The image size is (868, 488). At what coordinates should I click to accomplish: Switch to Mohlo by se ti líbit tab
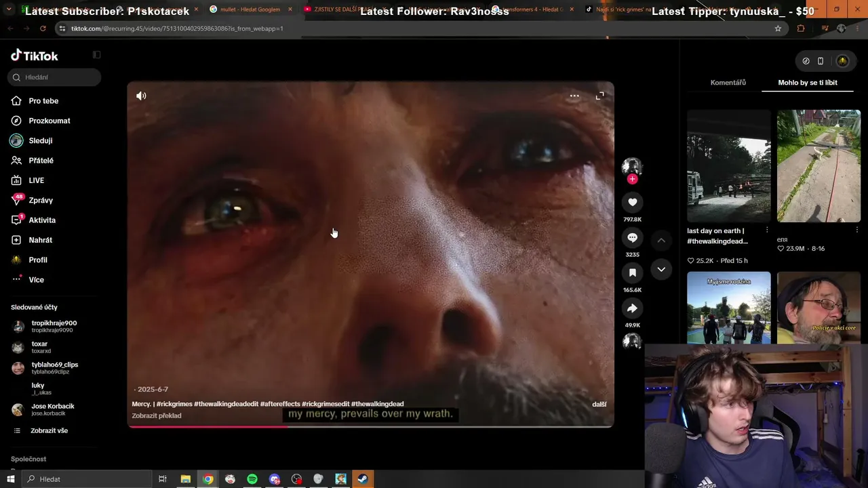click(x=808, y=83)
